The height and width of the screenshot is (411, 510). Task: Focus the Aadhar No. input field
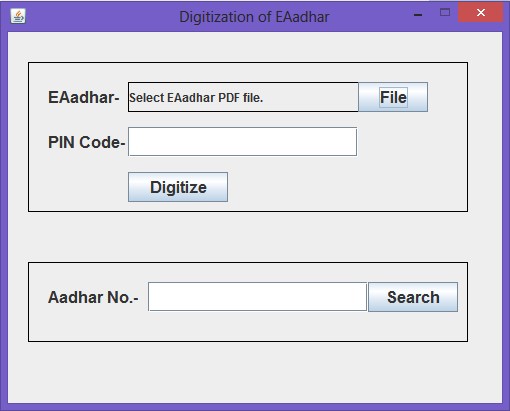[x=258, y=297]
